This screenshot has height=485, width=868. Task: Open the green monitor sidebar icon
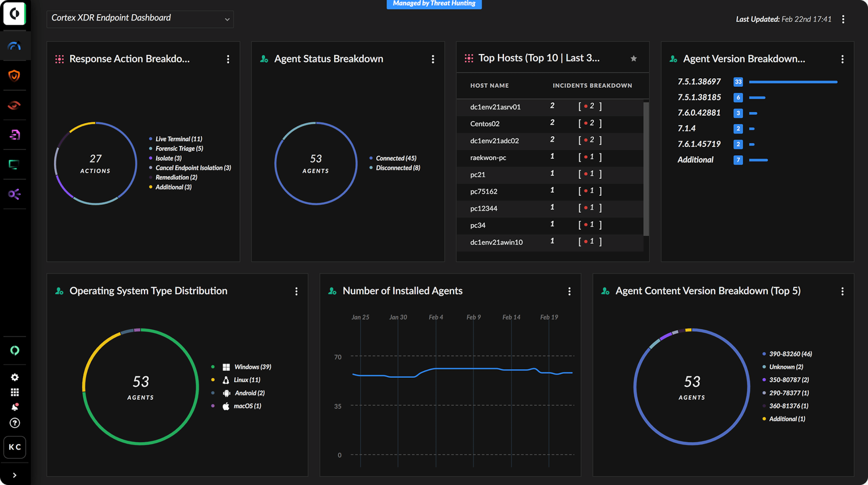coord(14,164)
